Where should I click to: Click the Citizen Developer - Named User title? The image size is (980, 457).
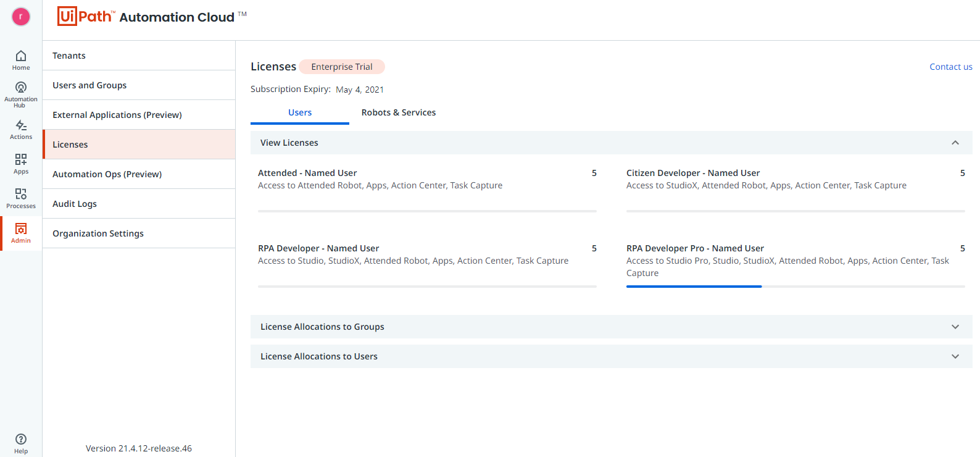tap(693, 173)
